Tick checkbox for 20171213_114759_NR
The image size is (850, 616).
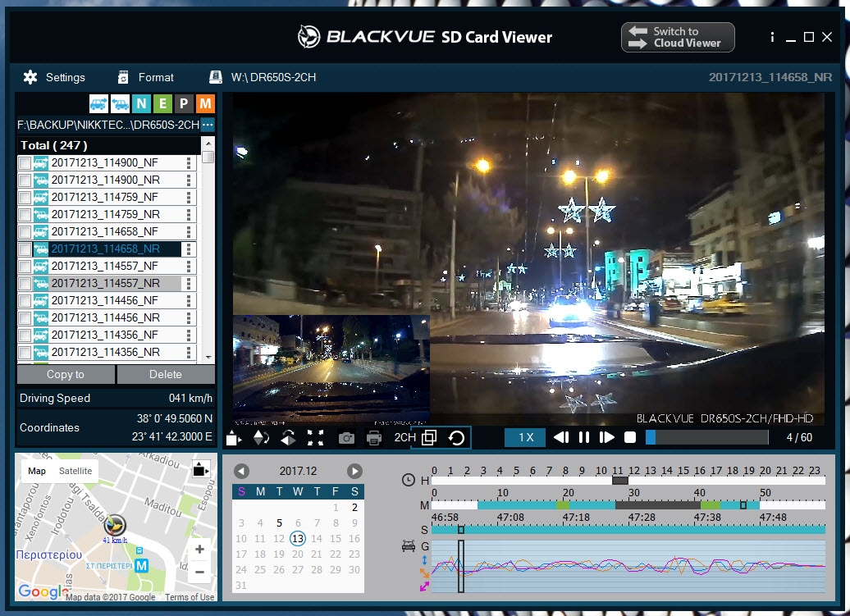click(25, 215)
